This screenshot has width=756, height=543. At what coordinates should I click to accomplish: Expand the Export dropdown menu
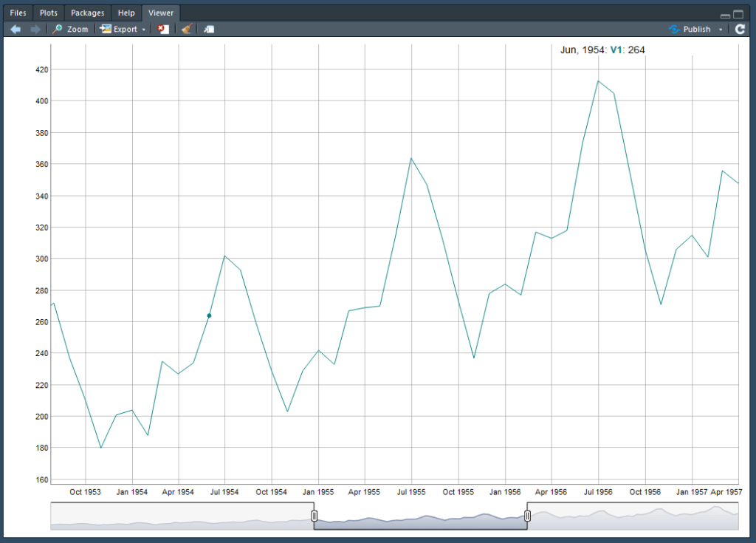pyautogui.click(x=145, y=29)
